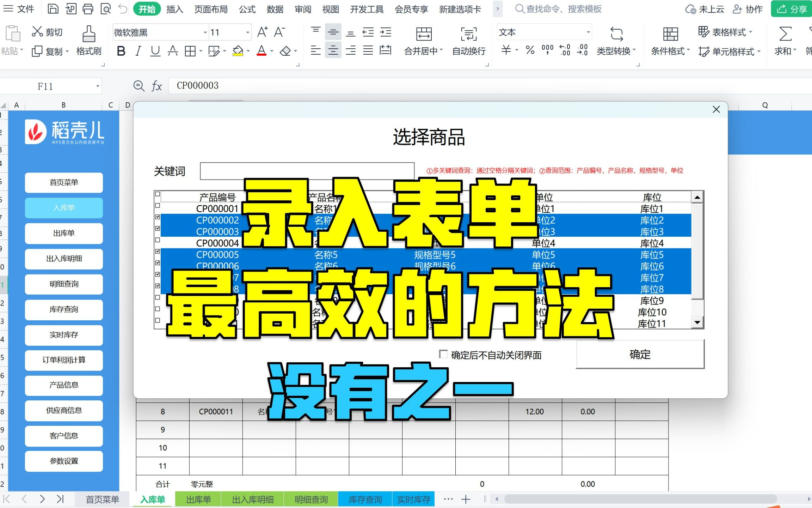Toggle Italic formatting
Image resolution: width=812 pixels, height=508 pixels.
tap(138, 52)
